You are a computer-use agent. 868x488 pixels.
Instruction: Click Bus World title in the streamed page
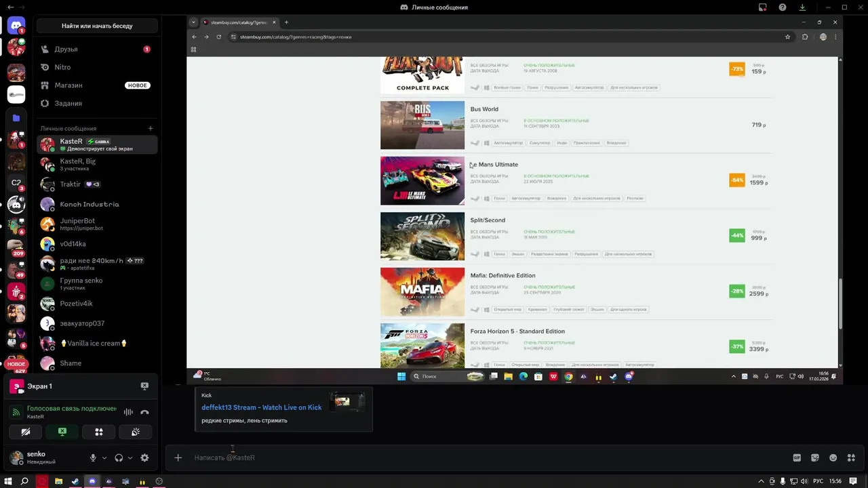click(484, 109)
